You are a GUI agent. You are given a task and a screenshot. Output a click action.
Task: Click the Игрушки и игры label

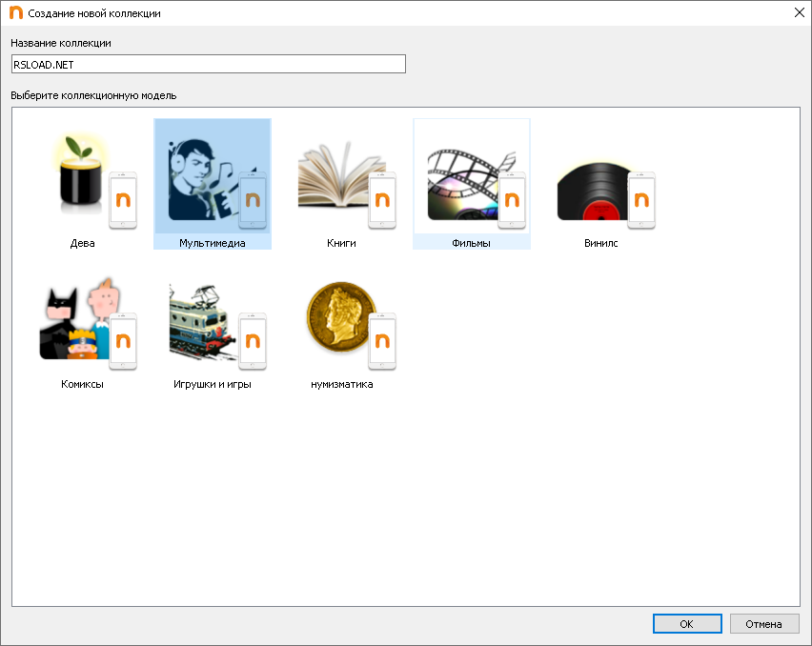213,385
